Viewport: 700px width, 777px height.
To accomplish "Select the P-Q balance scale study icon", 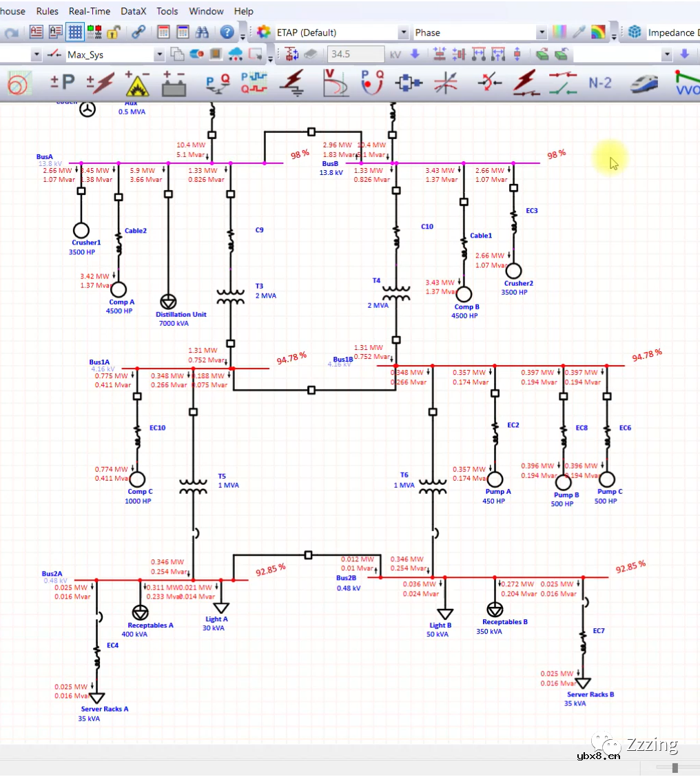I will coord(218,83).
